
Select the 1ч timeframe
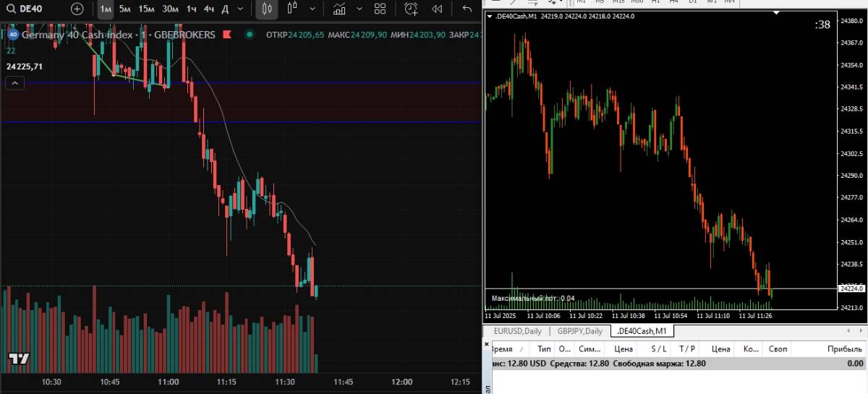[191, 9]
